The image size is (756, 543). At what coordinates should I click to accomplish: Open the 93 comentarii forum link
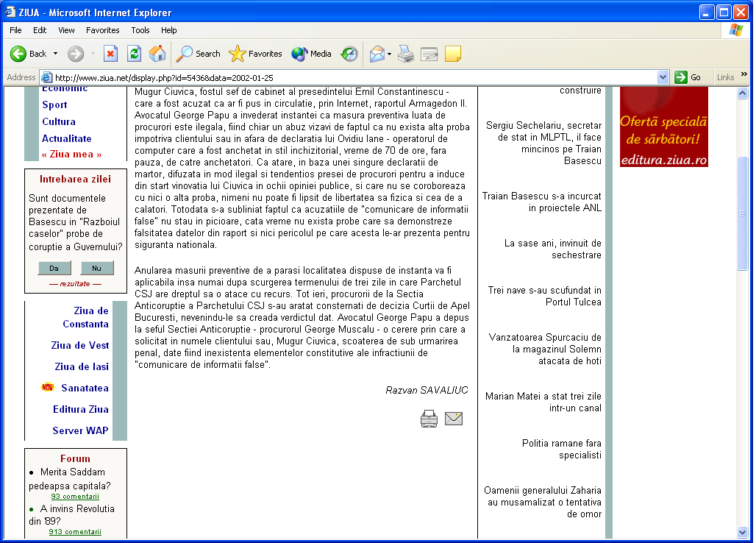pyautogui.click(x=75, y=496)
